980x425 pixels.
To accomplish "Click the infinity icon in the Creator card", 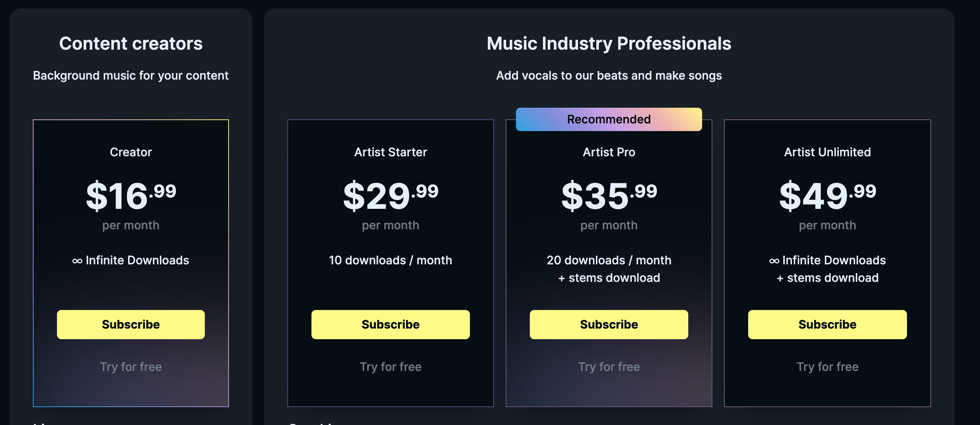I will pyautogui.click(x=77, y=261).
